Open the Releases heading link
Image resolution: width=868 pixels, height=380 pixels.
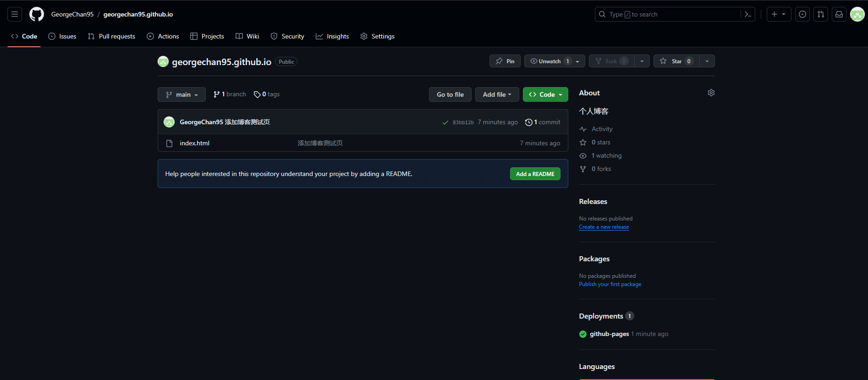click(593, 202)
